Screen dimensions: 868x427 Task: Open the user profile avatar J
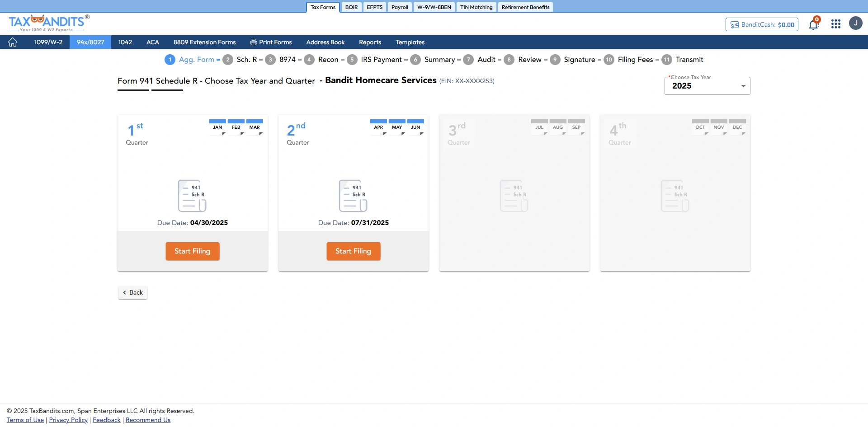tap(856, 23)
